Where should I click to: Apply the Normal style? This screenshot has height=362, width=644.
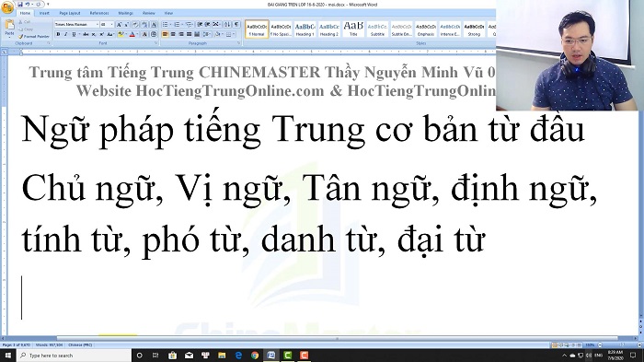tap(257, 29)
